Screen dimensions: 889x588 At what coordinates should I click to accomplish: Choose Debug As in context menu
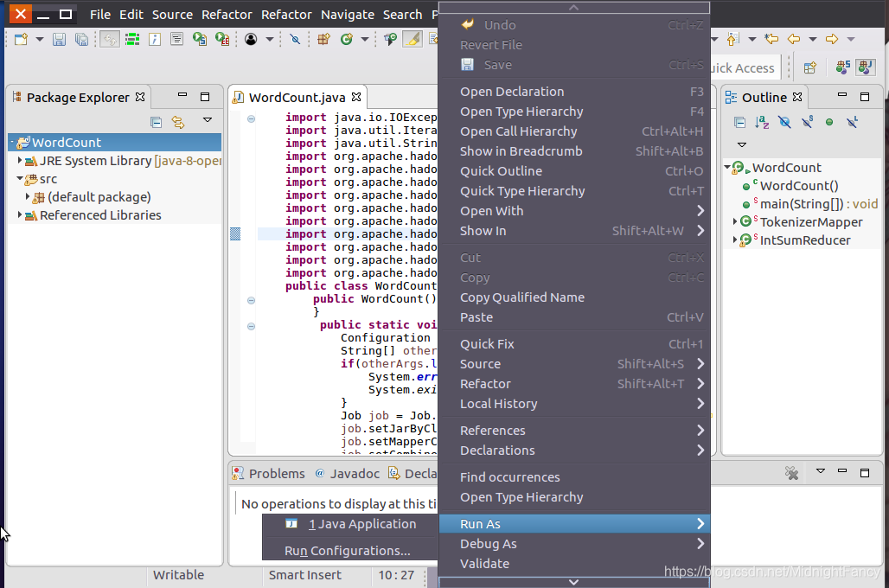(x=574, y=543)
